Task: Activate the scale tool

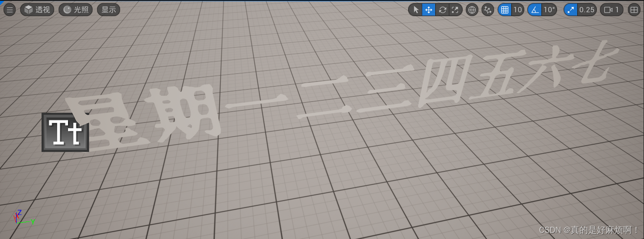Action: pos(455,10)
